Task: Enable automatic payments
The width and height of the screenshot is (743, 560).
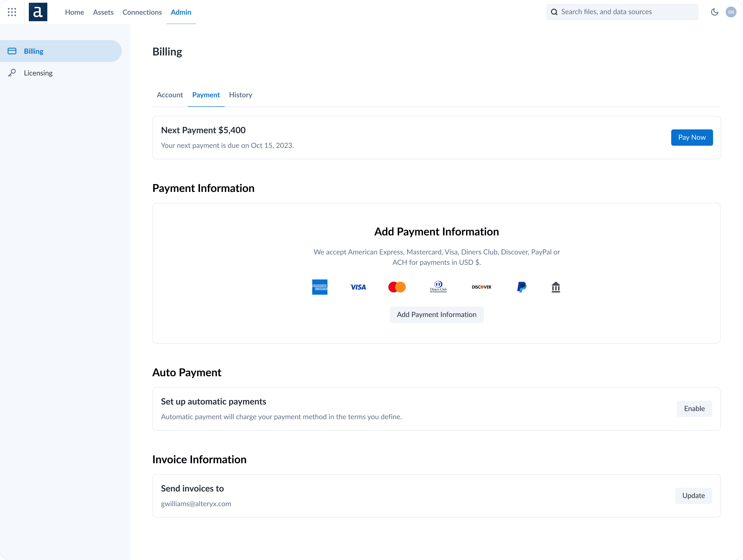Action: point(694,409)
